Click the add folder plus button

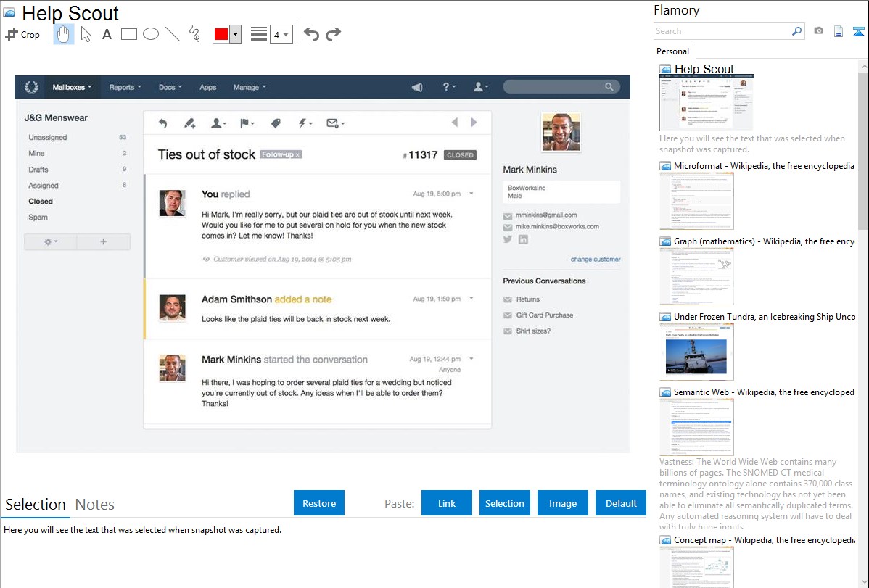click(x=104, y=241)
